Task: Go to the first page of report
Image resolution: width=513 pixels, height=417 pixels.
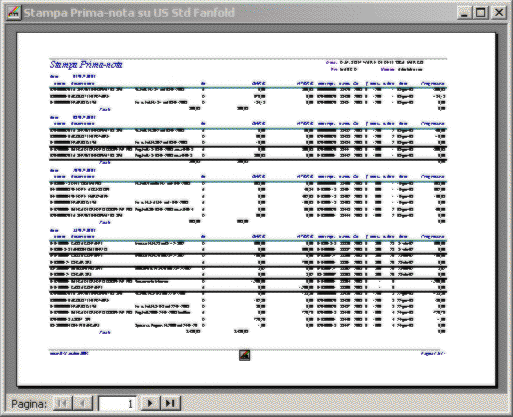Action: [x=62, y=404]
